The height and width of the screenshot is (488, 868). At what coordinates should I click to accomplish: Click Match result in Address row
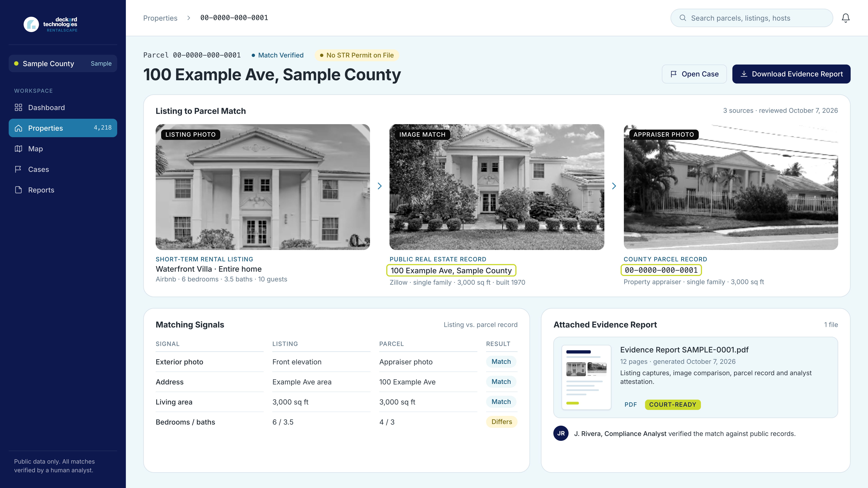click(x=501, y=382)
